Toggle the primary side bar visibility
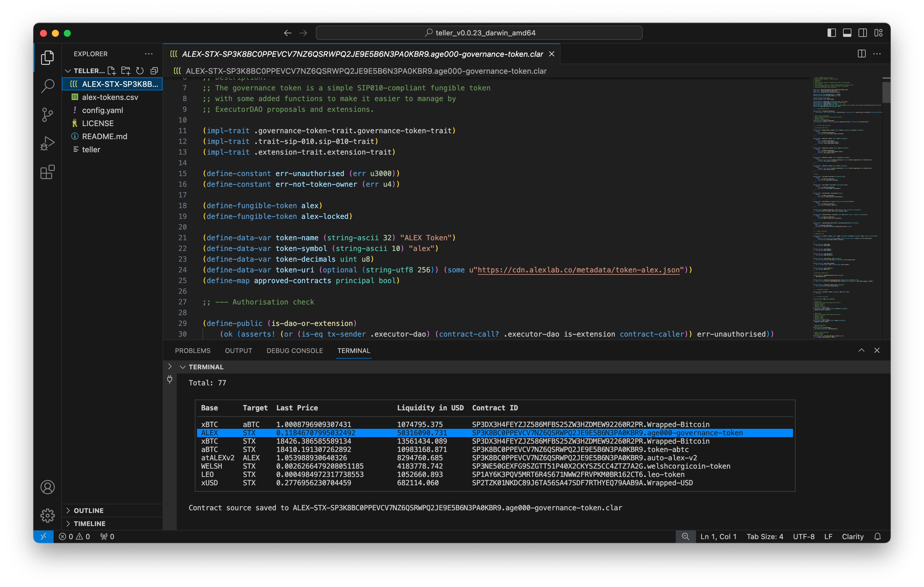 point(831,33)
